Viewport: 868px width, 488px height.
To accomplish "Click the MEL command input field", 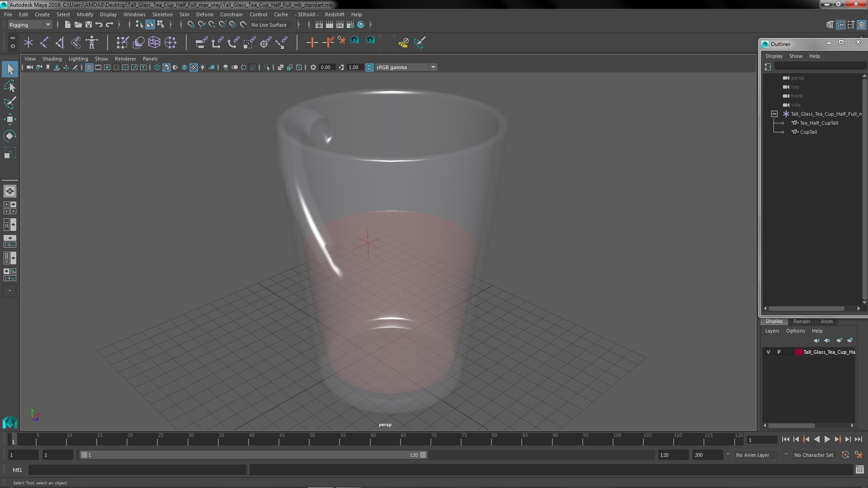I will coord(137,470).
